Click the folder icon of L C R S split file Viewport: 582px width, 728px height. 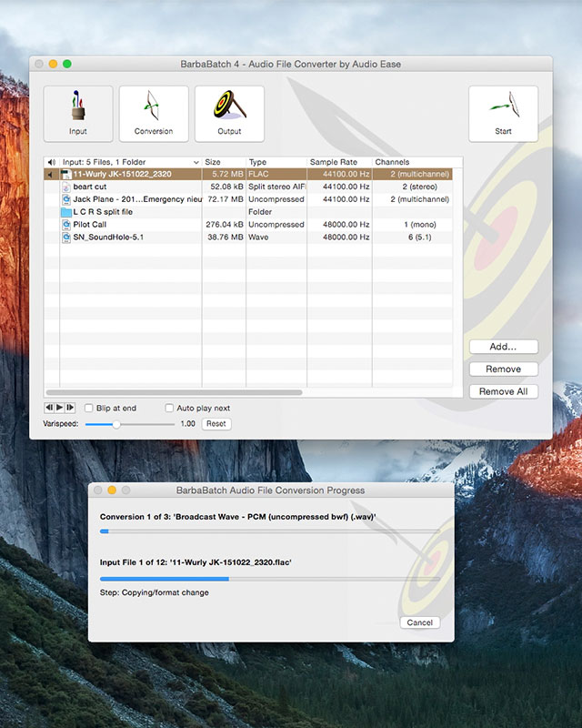pyautogui.click(x=65, y=212)
